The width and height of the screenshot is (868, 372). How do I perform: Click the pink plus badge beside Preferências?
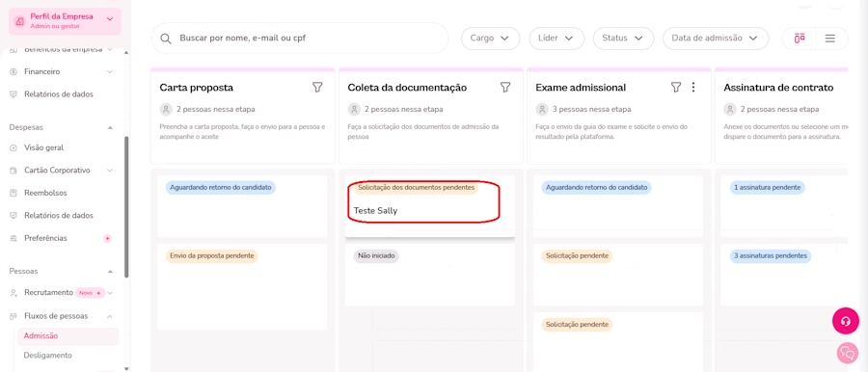tap(108, 238)
